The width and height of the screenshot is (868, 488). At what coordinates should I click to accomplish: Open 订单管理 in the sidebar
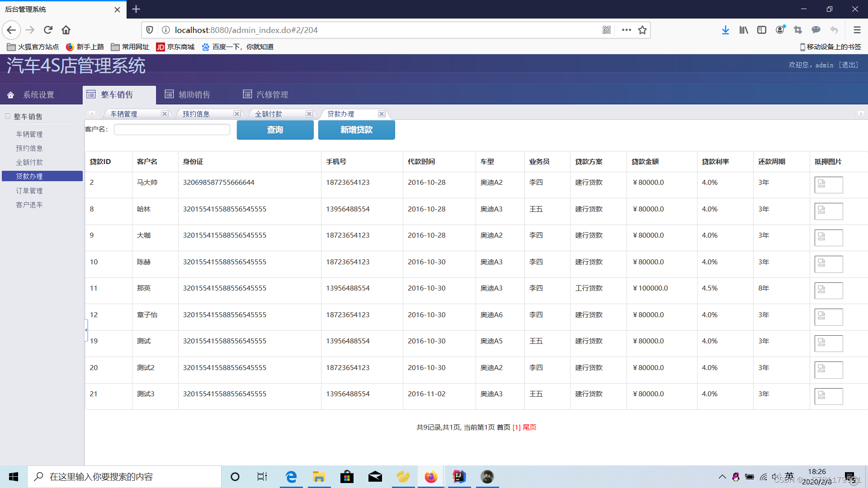(x=29, y=191)
